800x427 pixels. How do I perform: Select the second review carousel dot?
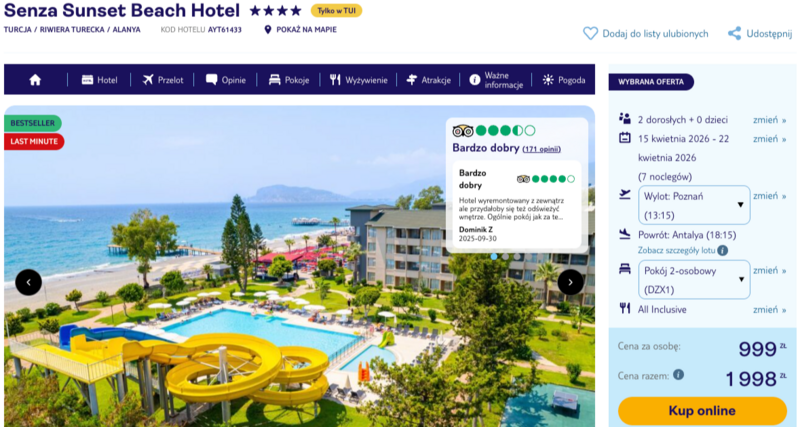pyautogui.click(x=505, y=257)
